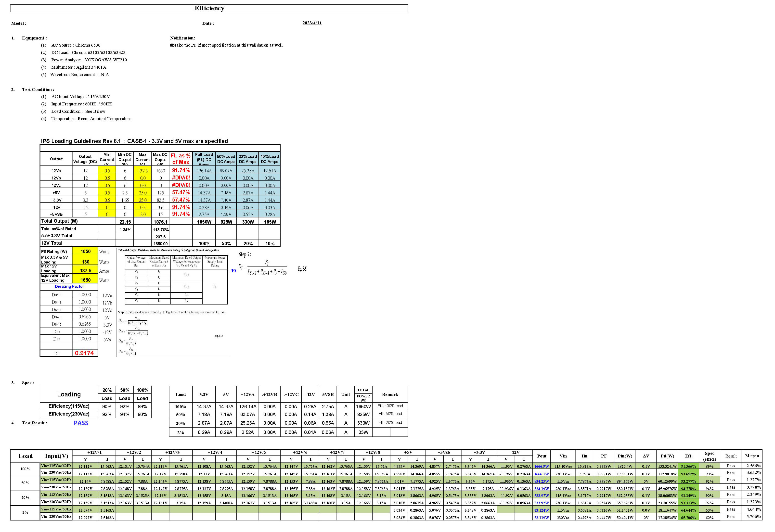Image resolution: width=775 pixels, height=532 pixels.
Task: Click the 'Pout' column header
Action: [542, 456]
